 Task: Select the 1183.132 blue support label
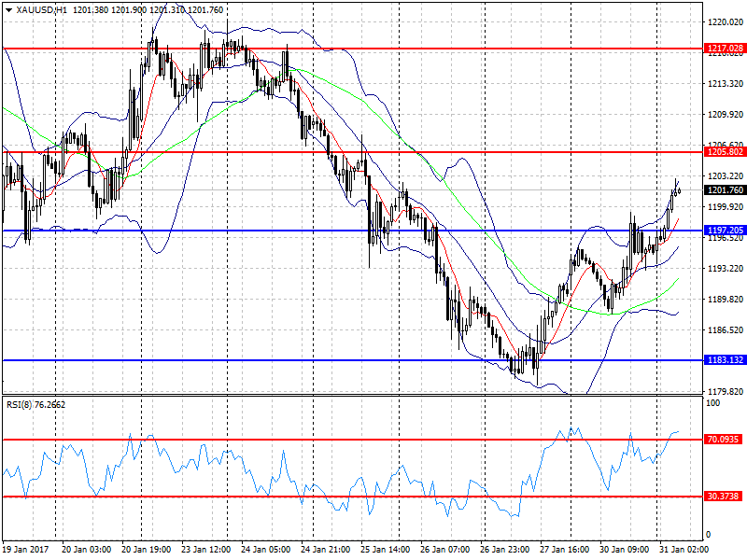pyautogui.click(x=725, y=360)
